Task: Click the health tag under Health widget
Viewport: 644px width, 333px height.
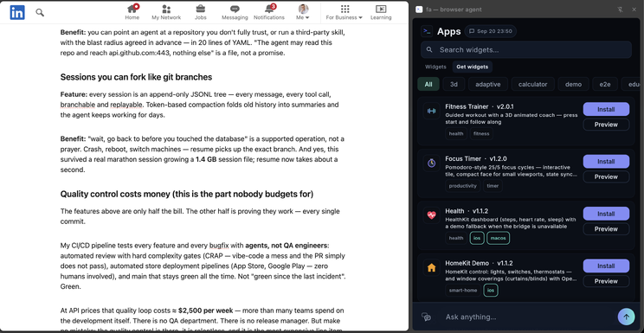Action: (x=456, y=238)
